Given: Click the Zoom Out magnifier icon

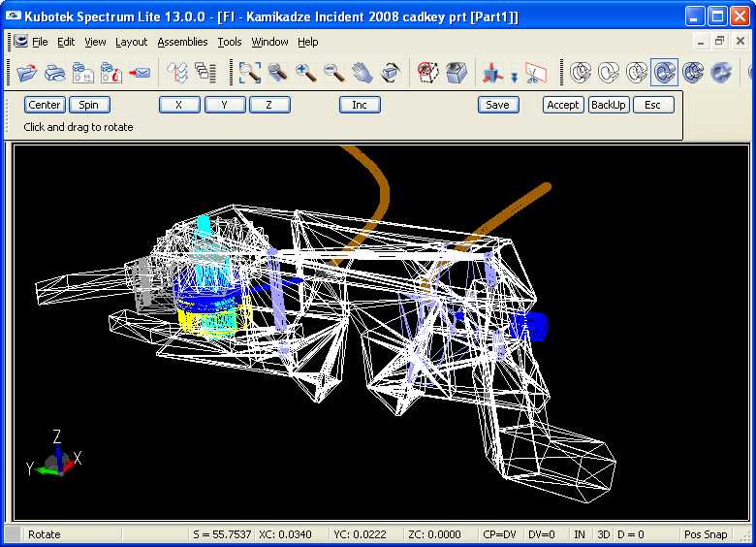Looking at the screenshot, I should [334, 72].
